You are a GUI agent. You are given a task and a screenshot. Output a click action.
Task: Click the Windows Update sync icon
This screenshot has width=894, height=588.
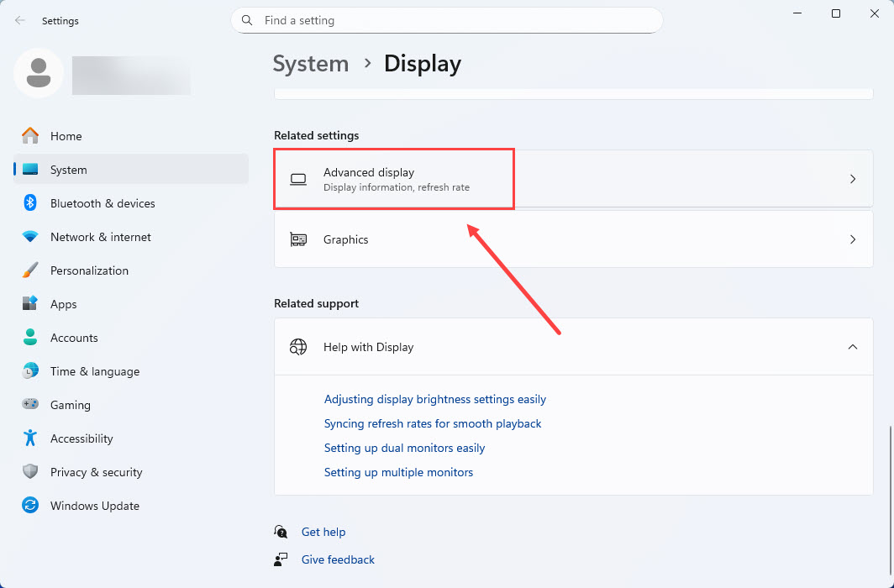[30, 506]
